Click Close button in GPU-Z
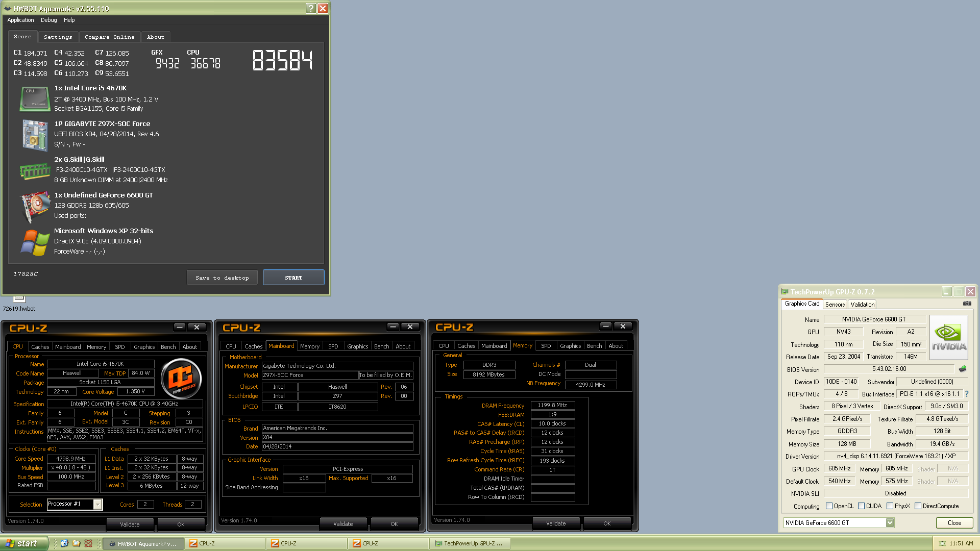This screenshot has height=551, width=980. coord(954,522)
